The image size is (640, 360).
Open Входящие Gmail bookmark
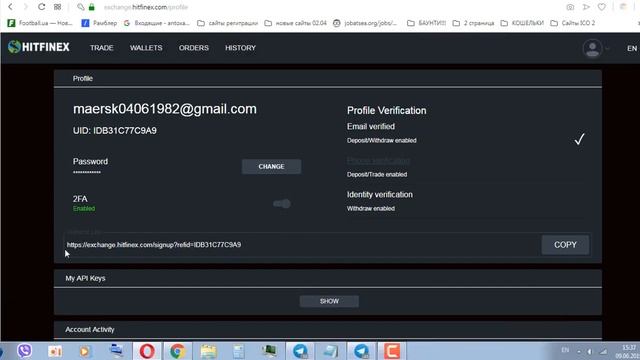157,23
